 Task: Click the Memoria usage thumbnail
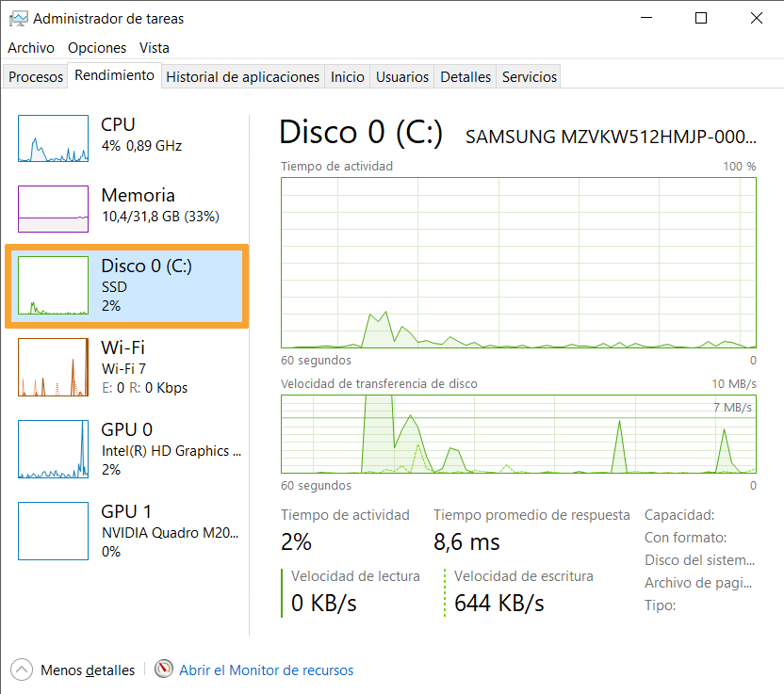53,209
